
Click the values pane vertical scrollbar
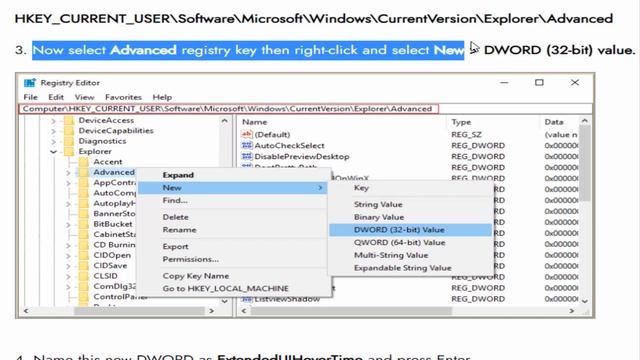(584, 163)
